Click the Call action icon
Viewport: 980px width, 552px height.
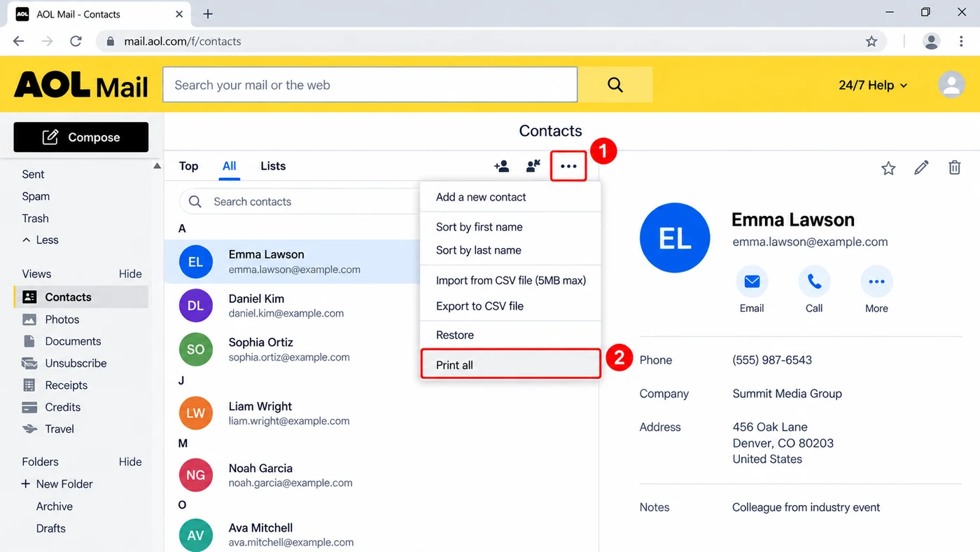click(814, 282)
